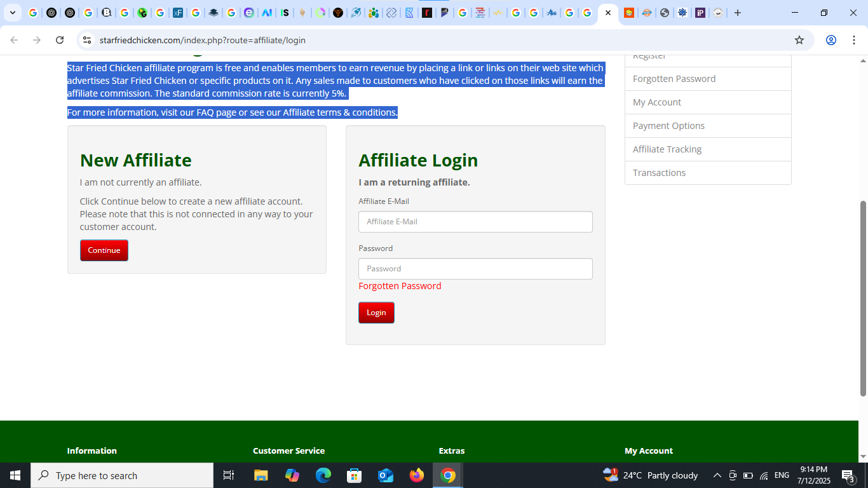Reload the Star Fried Chicken page

60,40
